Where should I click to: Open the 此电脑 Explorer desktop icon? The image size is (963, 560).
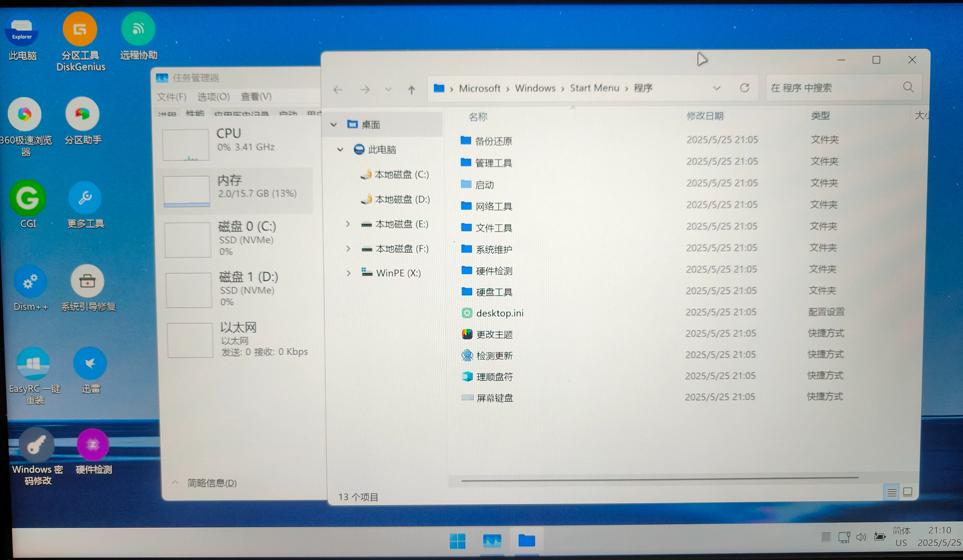pos(22,37)
